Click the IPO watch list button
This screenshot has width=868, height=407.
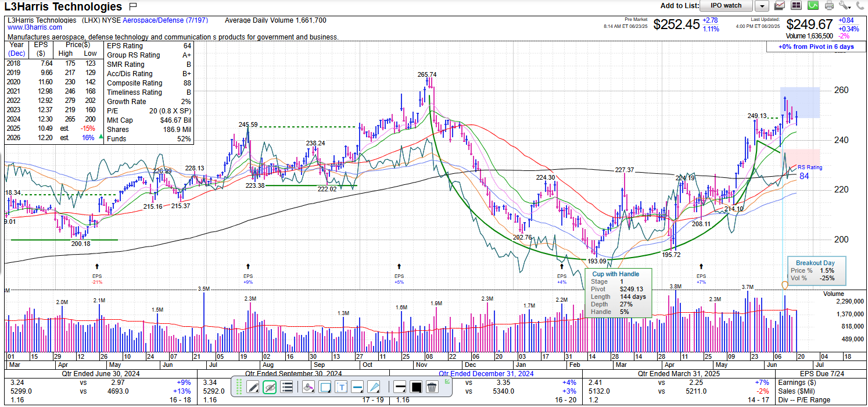[725, 6]
